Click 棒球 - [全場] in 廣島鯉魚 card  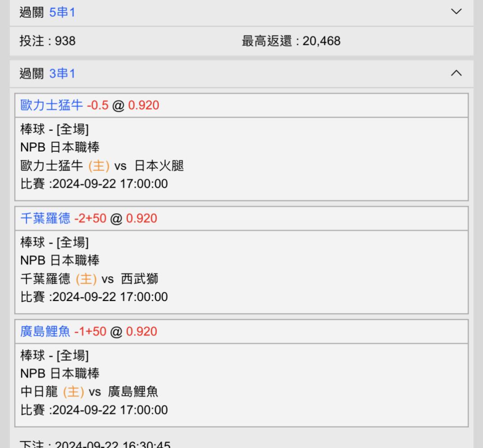[55, 355]
